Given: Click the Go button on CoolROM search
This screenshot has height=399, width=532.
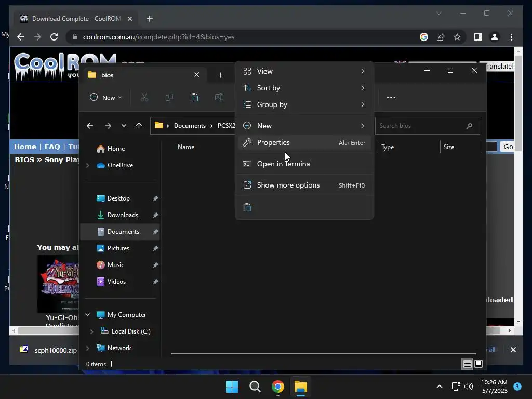Looking at the screenshot, I should tap(508, 147).
